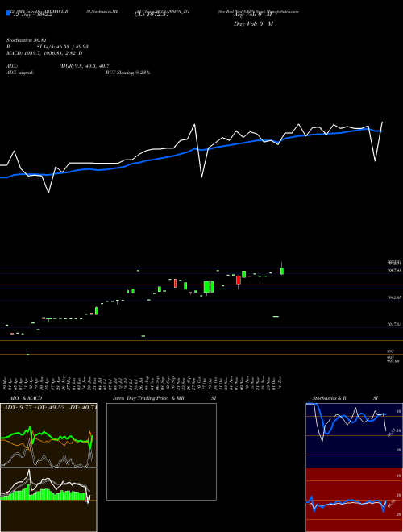Click the blue 12 Day legend square
The width and height of the screenshot is (403, 532).
click(x=8, y=14)
